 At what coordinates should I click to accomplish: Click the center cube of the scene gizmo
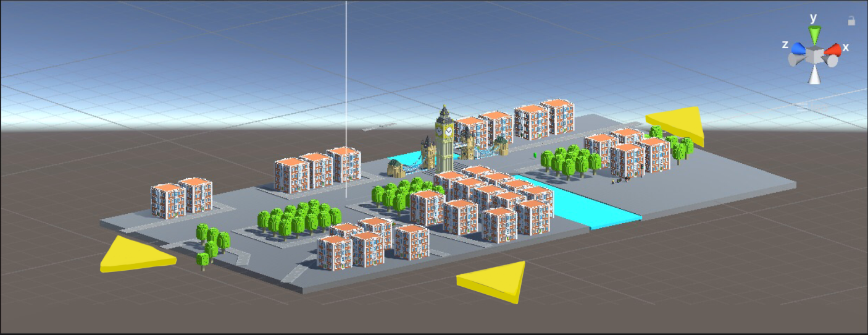(815, 55)
